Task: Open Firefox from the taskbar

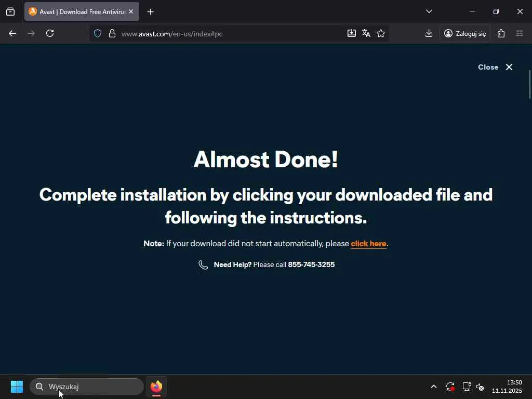Action: point(156,387)
